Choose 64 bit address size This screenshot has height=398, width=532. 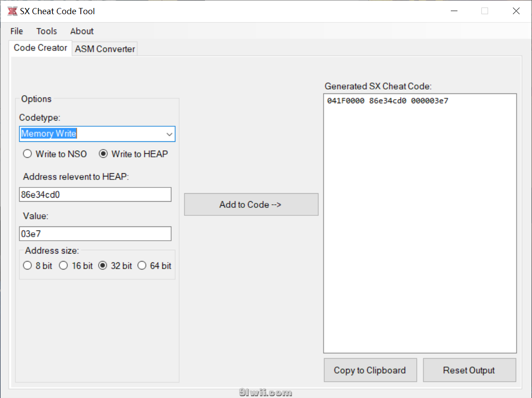pos(142,265)
